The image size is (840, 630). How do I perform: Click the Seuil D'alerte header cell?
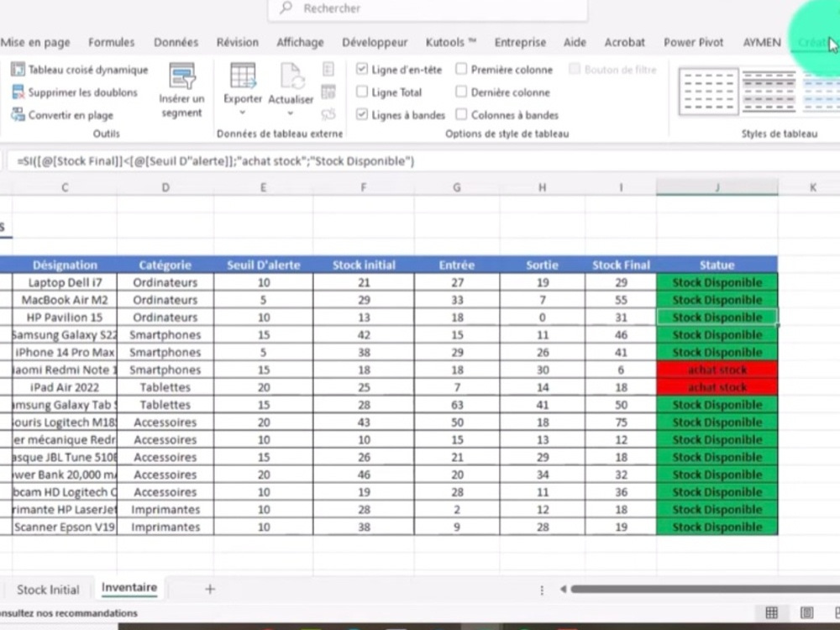(263, 265)
